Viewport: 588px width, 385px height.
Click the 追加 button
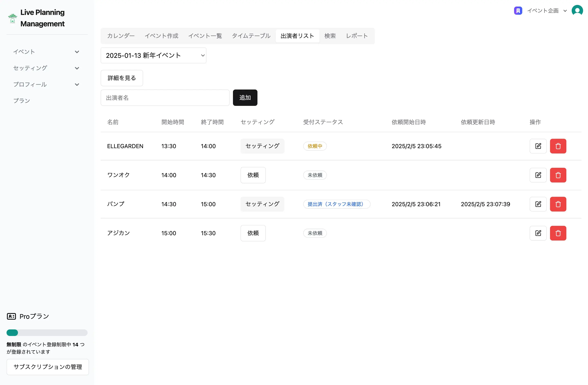click(x=245, y=98)
